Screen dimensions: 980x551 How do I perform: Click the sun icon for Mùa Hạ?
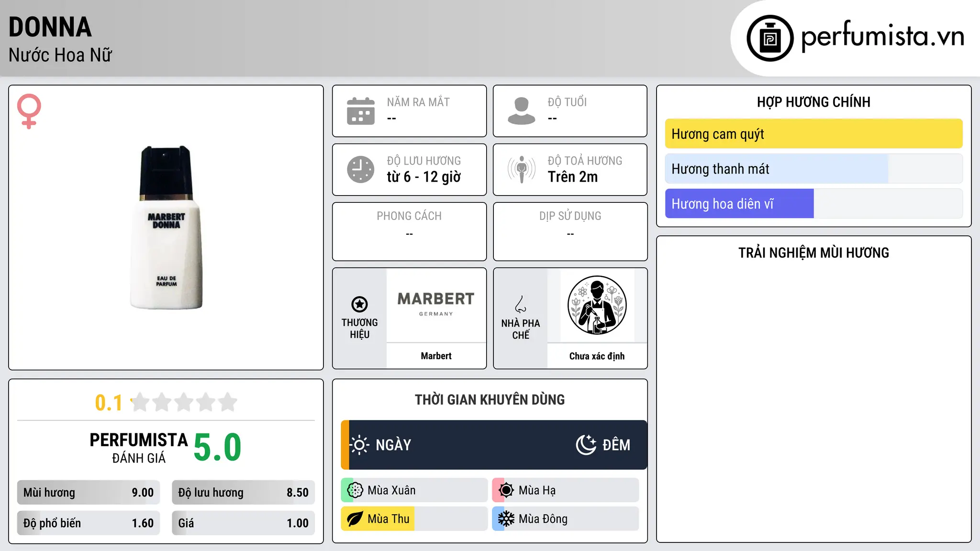click(x=506, y=490)
